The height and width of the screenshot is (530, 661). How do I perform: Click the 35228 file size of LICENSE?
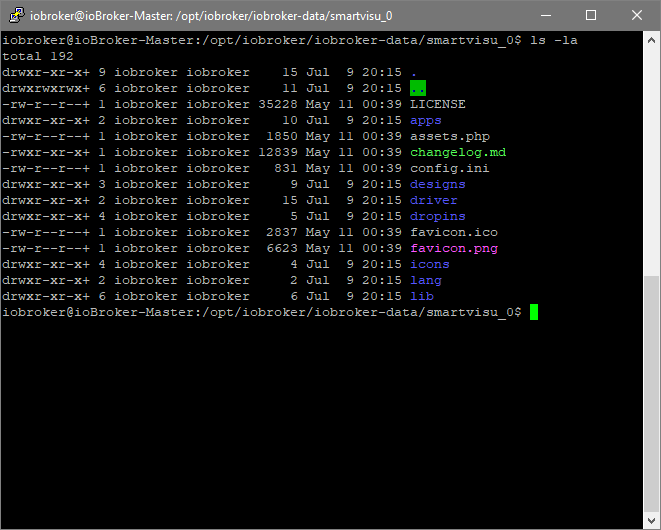click(278, 105)
